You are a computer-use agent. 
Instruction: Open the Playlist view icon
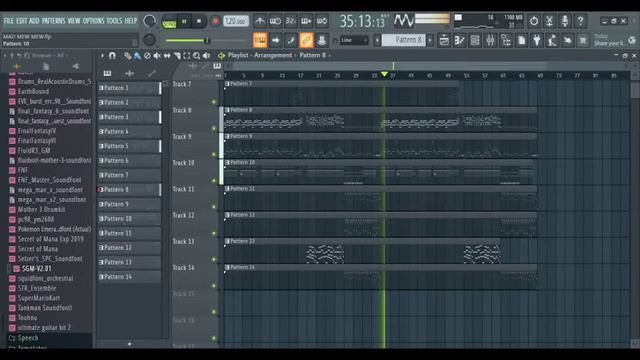point(444,40)
